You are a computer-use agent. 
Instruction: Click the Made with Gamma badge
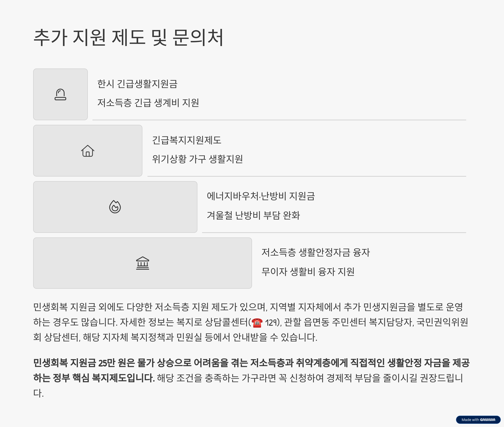coord(478,420)
